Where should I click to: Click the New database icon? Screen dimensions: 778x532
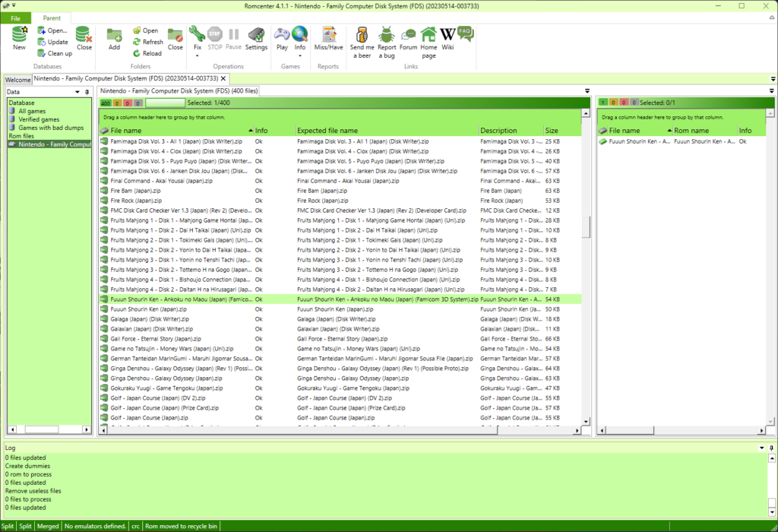click(19, 38)
